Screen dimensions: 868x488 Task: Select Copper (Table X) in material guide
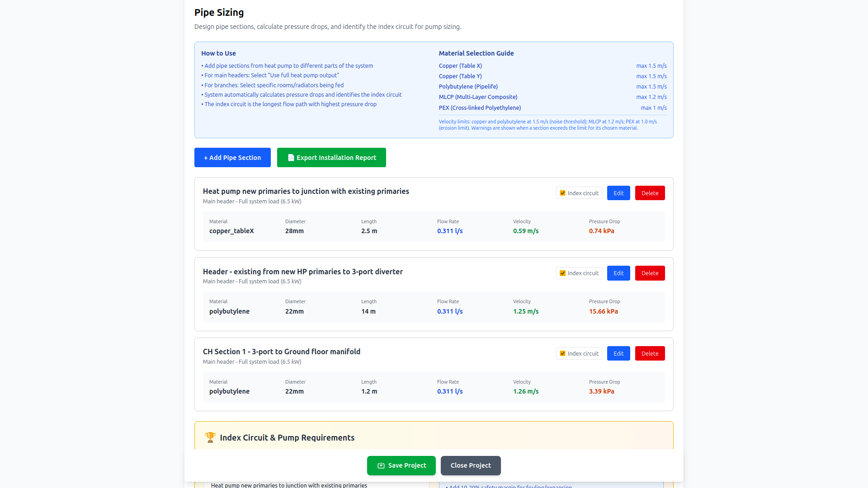[x=460, y=66]
